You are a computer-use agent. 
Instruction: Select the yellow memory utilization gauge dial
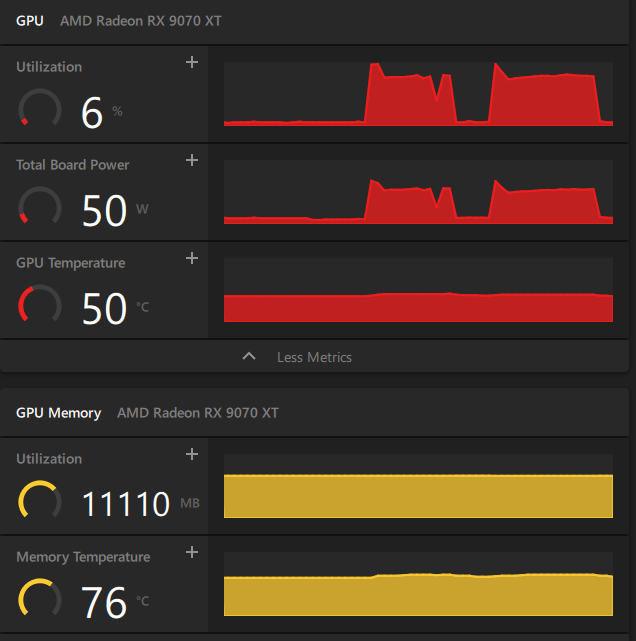(x=40, y=501)
